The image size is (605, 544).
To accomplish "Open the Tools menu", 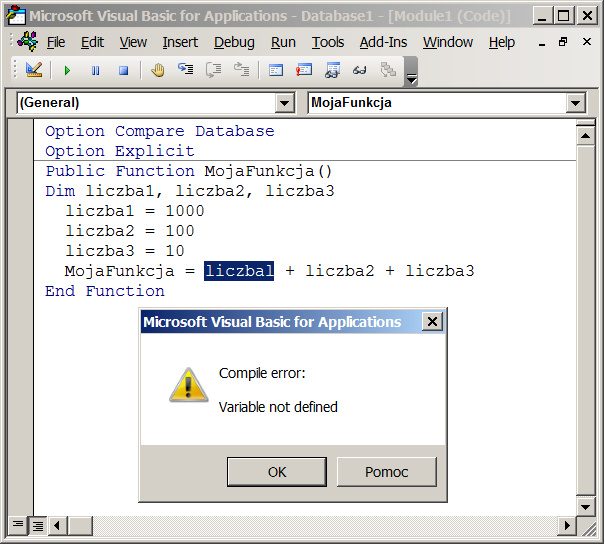I will point(328,42).
